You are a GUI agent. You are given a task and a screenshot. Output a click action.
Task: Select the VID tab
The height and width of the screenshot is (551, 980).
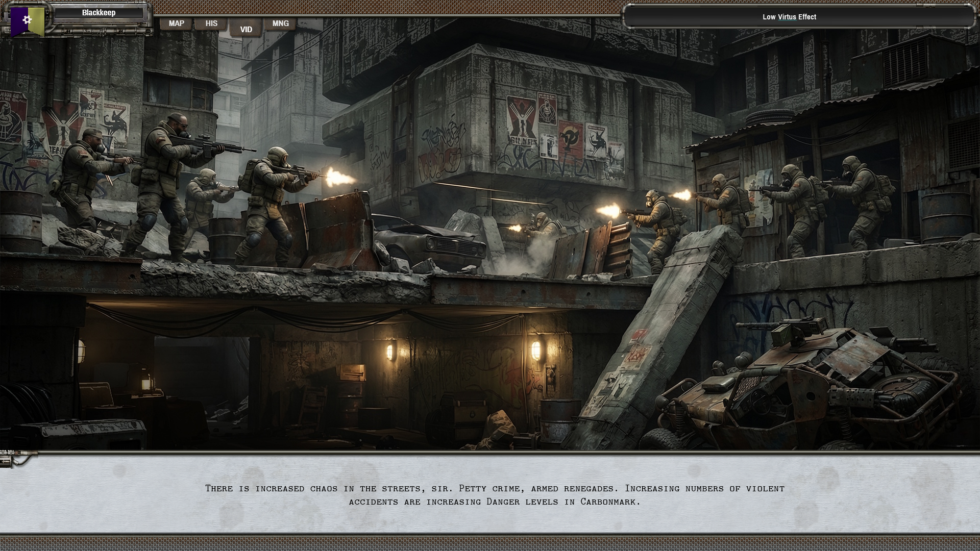(x=246, y=29)
